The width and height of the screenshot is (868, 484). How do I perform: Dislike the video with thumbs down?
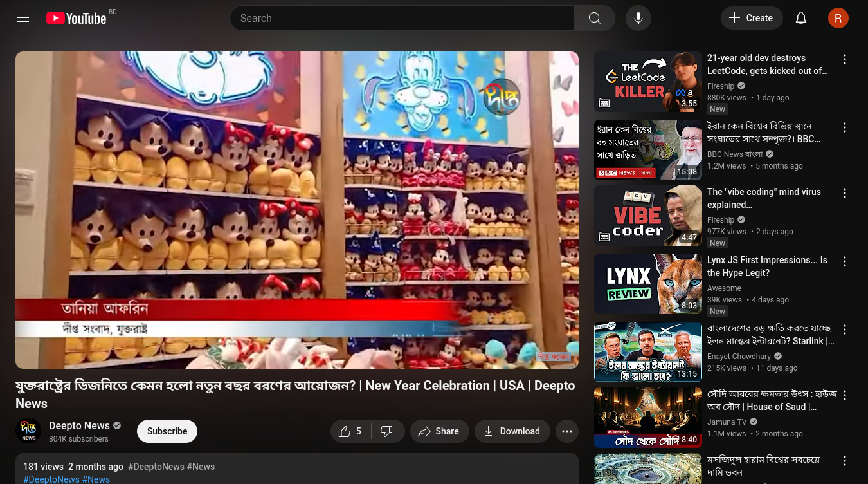click(x=387, y=431)
